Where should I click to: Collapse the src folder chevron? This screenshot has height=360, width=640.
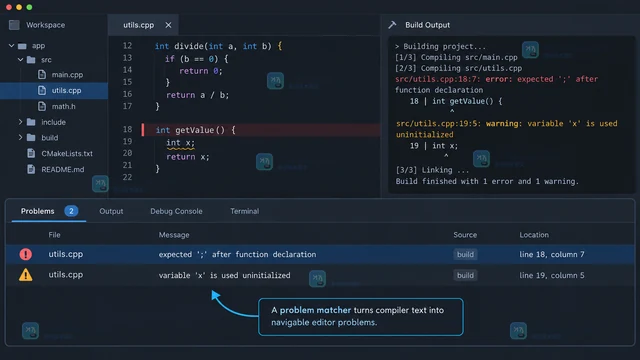coord(20,60)
